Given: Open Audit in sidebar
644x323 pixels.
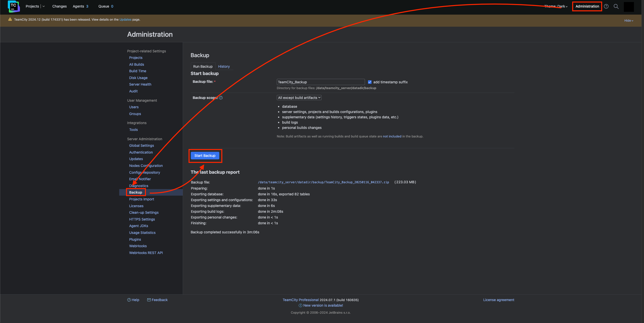Looking at the screenshot, I should click(x=133, y=91).
